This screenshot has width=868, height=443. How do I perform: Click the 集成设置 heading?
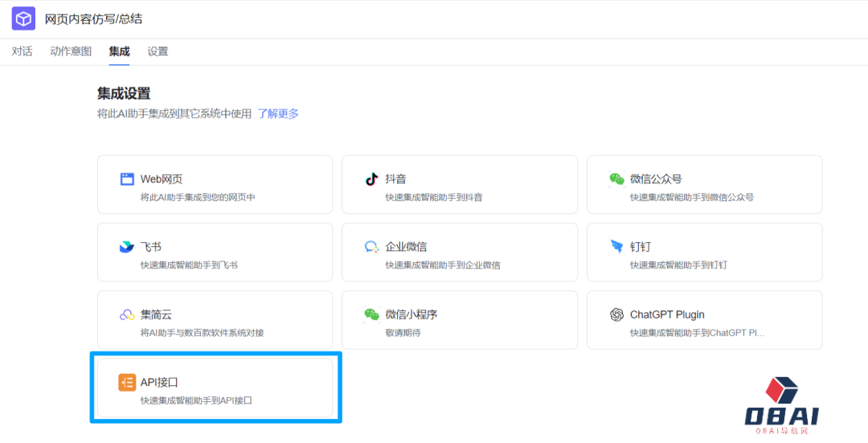124,93
